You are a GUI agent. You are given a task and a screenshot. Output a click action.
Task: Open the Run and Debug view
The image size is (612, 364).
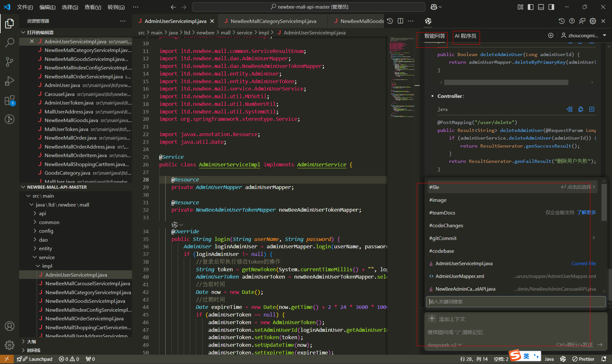(10, 81)
